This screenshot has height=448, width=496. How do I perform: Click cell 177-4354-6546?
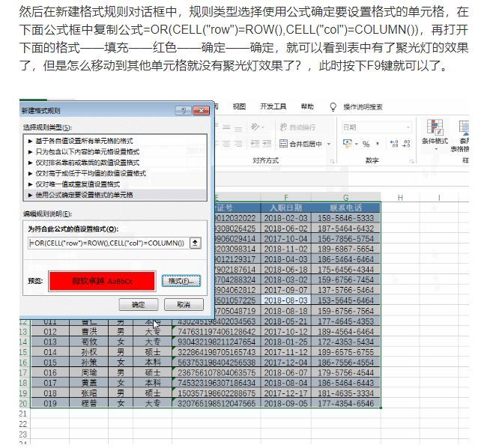click(345, 403)
